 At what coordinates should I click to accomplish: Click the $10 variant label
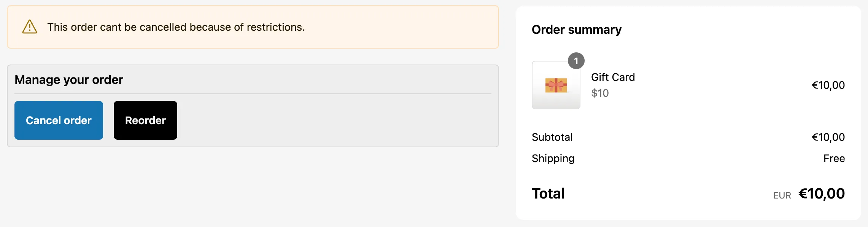(x=600, y=93)
